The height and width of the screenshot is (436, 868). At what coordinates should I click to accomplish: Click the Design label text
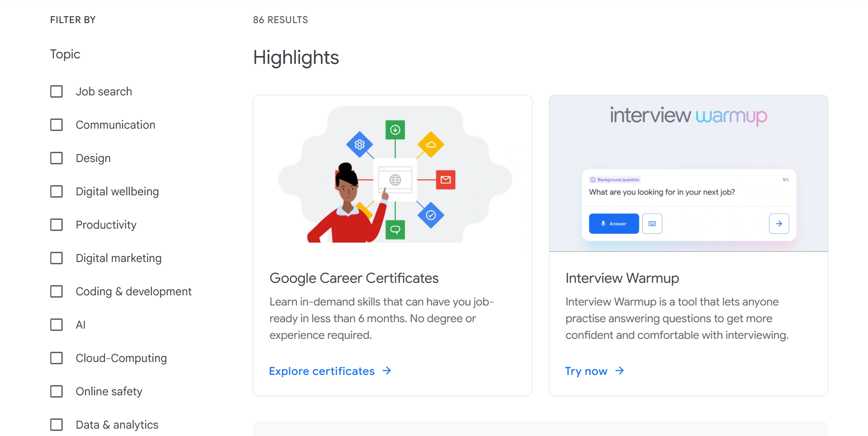pyautogui.click(x=94, y=158)
